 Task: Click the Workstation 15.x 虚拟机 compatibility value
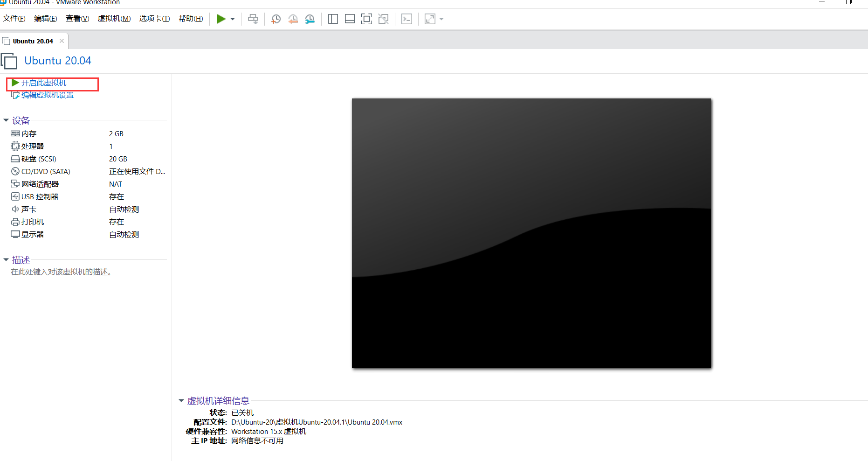(x=269, y=432)
